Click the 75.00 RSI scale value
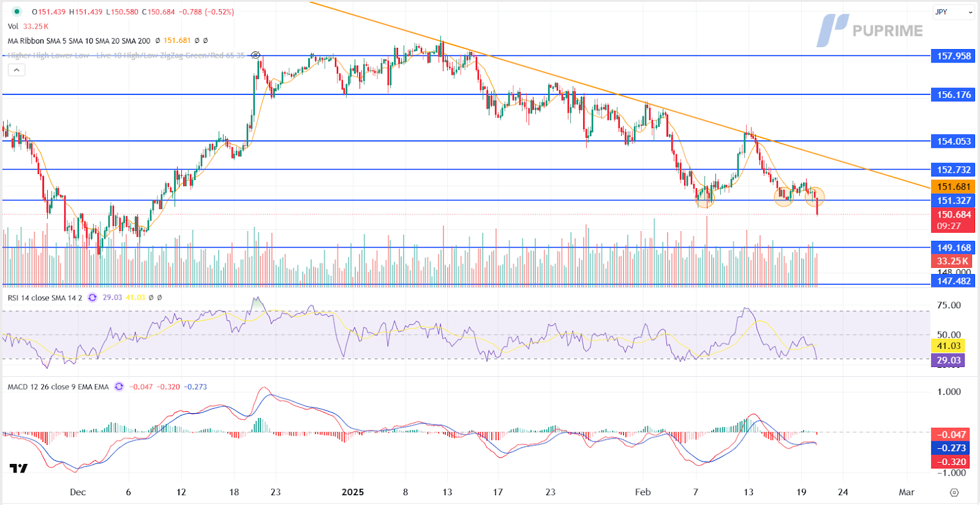The image size is (980, 505). pyautogui.click(x=949, y=305)
